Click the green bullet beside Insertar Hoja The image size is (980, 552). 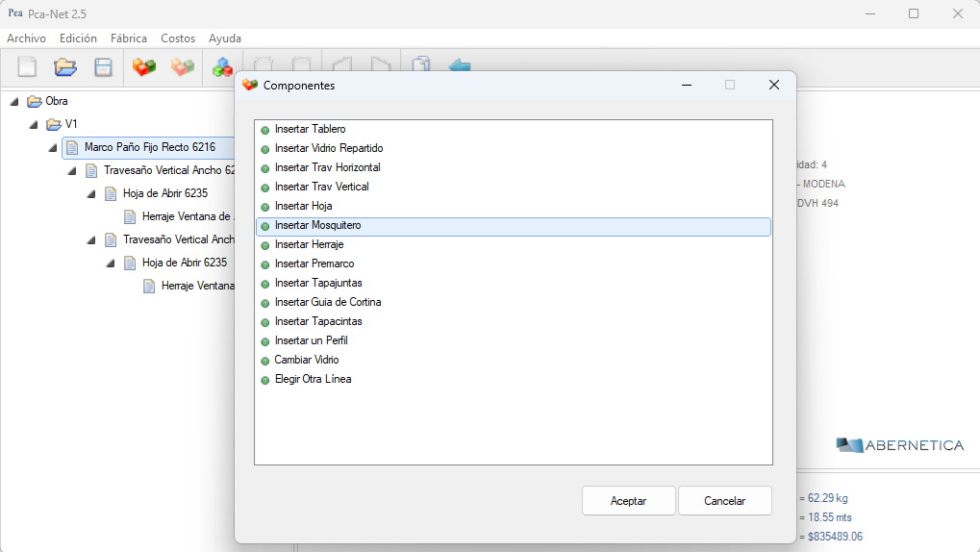tap(265, 207)
